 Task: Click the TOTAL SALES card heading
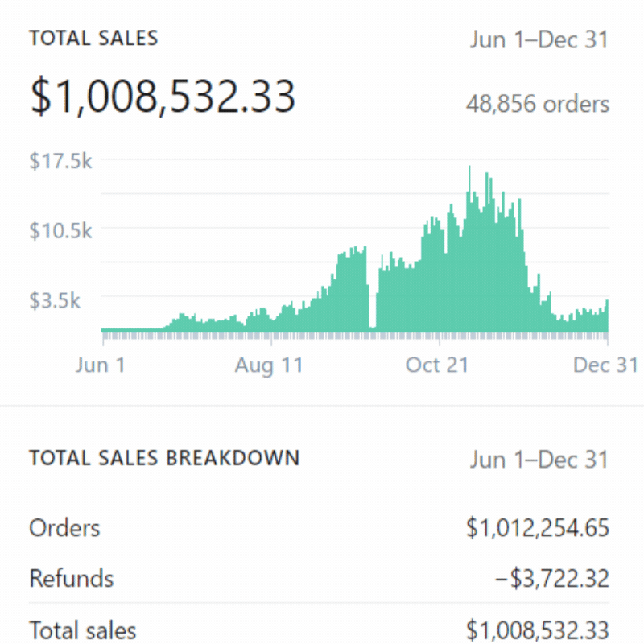tap(93, 38)
